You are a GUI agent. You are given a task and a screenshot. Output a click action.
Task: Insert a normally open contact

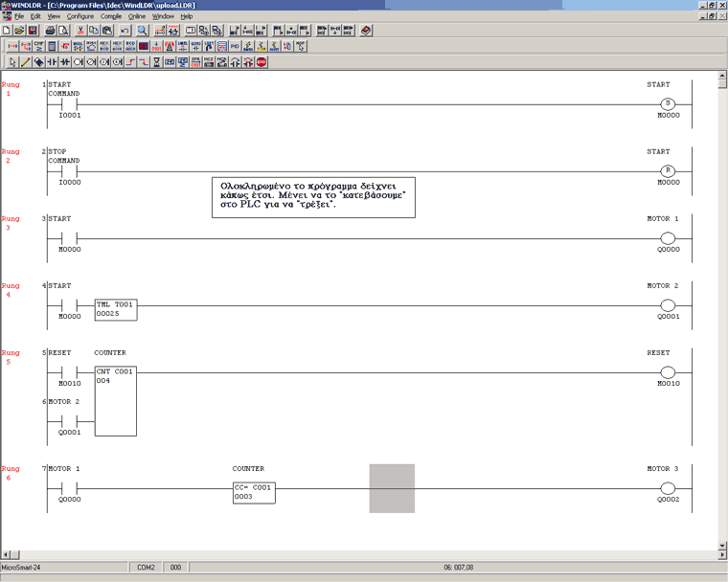(x=53, y=62)
